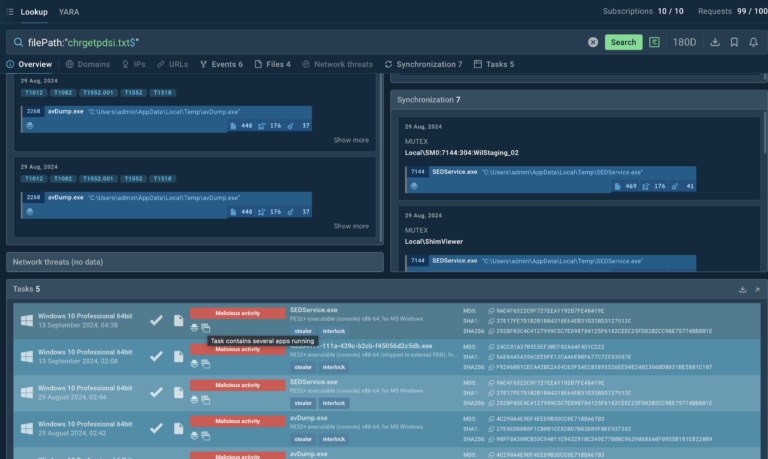The image size is (768, 459).
Task: Click the document icon in first task row
Action: (178, 320)
